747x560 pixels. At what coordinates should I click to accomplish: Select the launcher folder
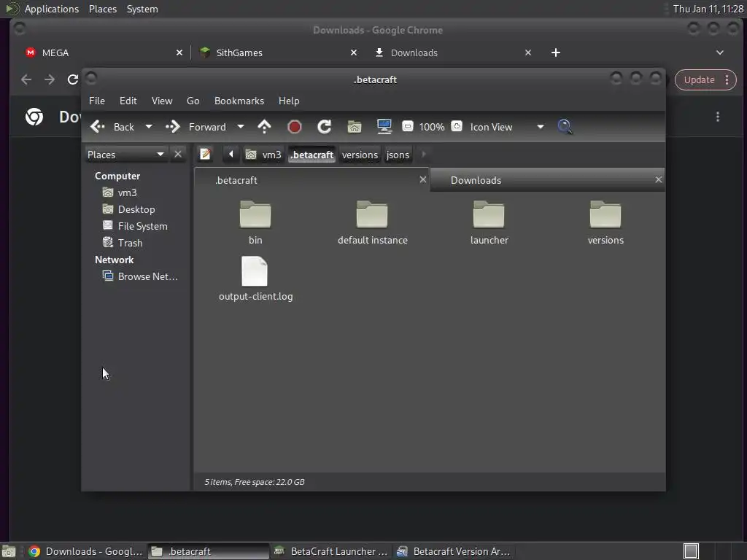point(489,222)
